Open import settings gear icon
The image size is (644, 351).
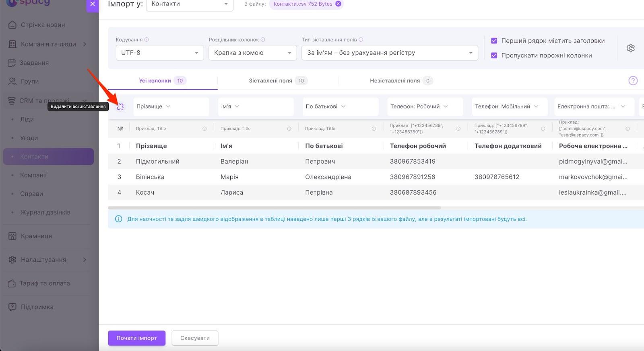(x=630, y=48)
